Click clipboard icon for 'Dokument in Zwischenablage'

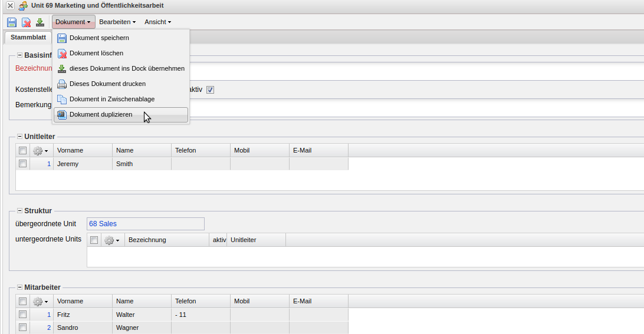tap(62, 99)
